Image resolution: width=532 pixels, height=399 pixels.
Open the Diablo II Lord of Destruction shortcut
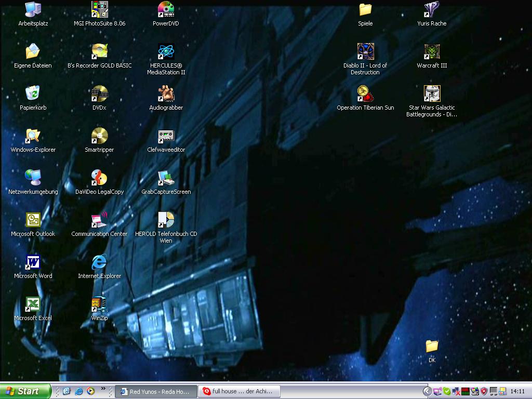pos(365,51)
